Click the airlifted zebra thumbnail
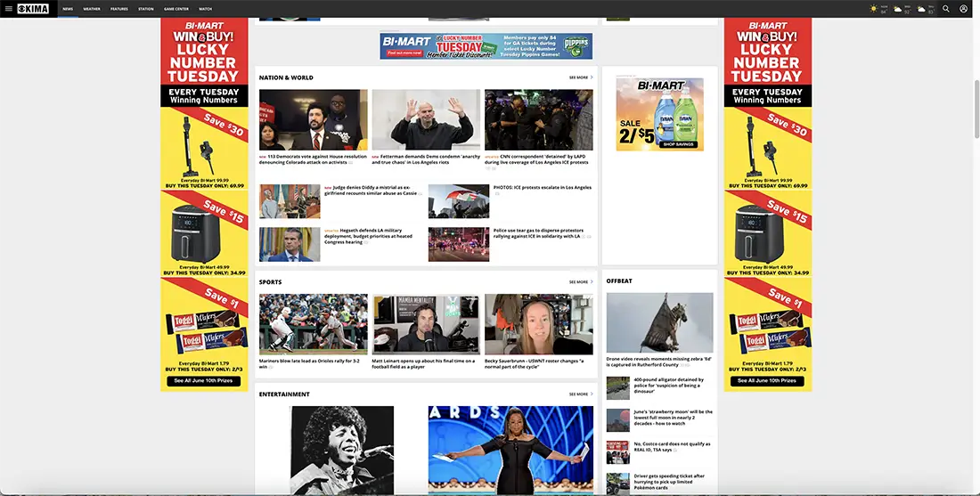 coord(659,323)
